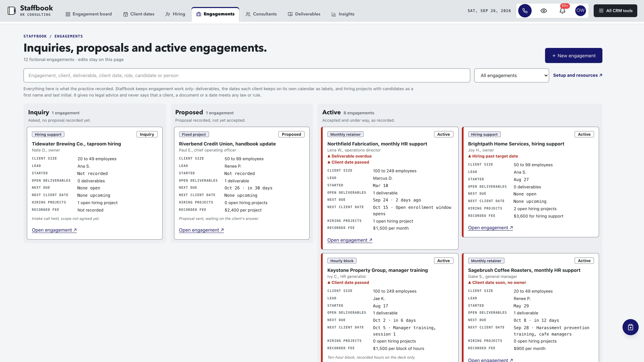Image resolution: width=644 pixels, height=362 pixels.
Task: Click the Sep 28 Harassment prevention training text
Action: (x=551, y=331)
